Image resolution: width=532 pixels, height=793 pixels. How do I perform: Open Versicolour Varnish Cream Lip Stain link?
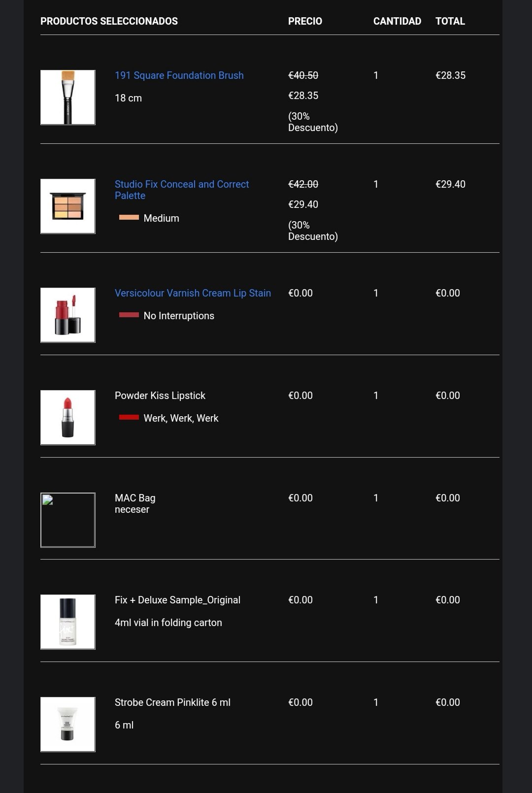click(x=193, y=293)
